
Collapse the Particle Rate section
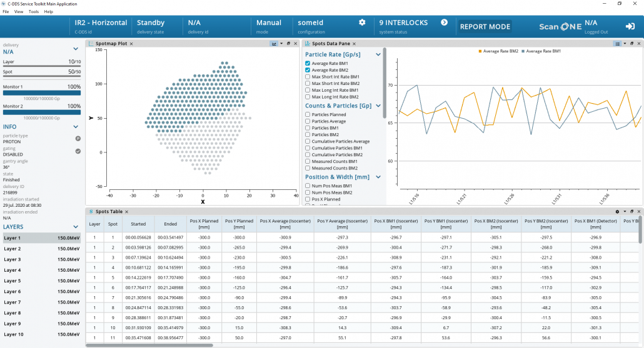(x=378, y=55)
